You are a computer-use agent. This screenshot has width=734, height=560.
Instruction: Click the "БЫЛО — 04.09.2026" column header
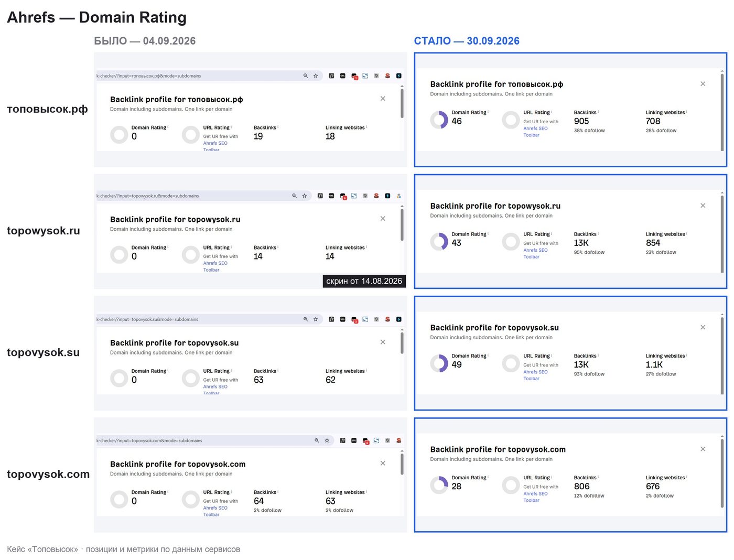pos(145,41)
